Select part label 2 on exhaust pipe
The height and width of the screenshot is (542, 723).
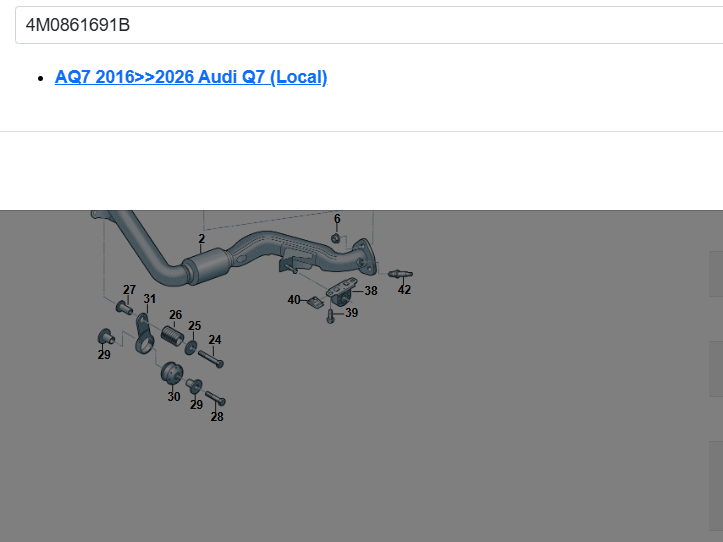click(x=201, y=239)
